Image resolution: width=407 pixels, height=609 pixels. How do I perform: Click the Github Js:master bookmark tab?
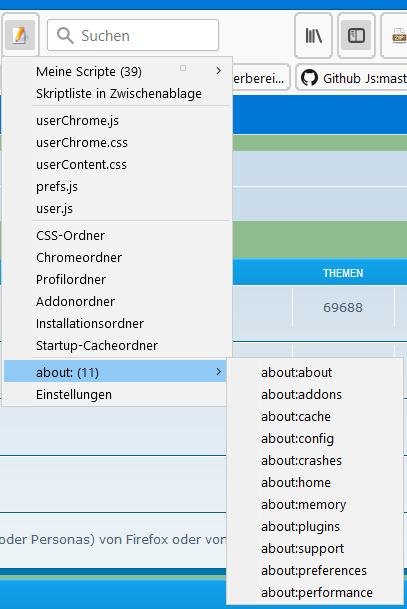(x=352, y=78)
